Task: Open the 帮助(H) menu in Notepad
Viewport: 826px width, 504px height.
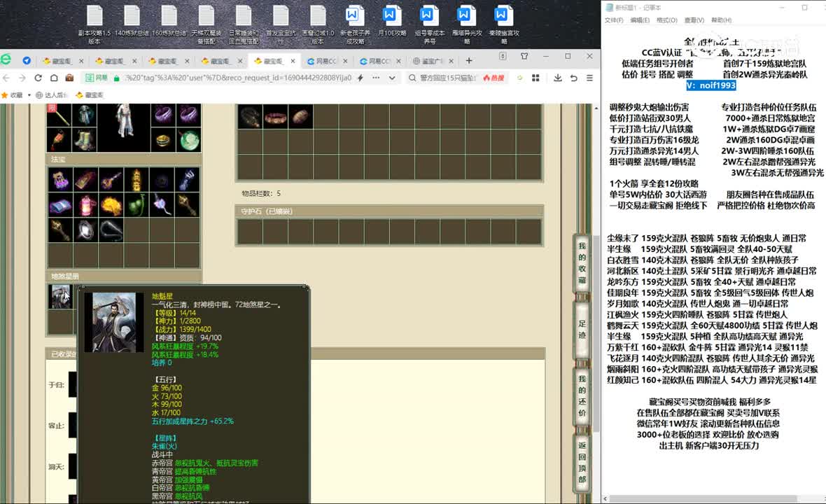Action: point(721,20)
